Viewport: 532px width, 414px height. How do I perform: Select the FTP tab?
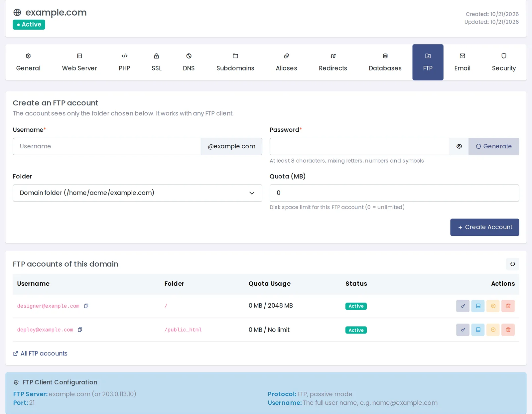coord(428,62)
